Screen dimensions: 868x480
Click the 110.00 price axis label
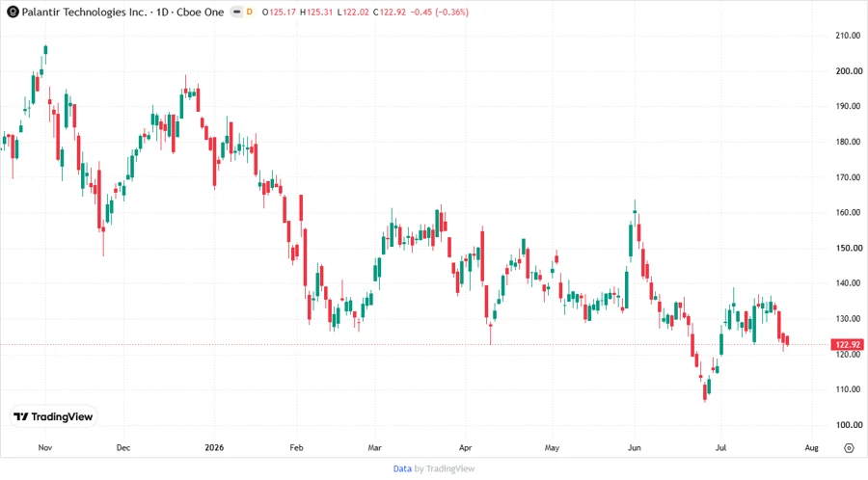pos(849,389)
